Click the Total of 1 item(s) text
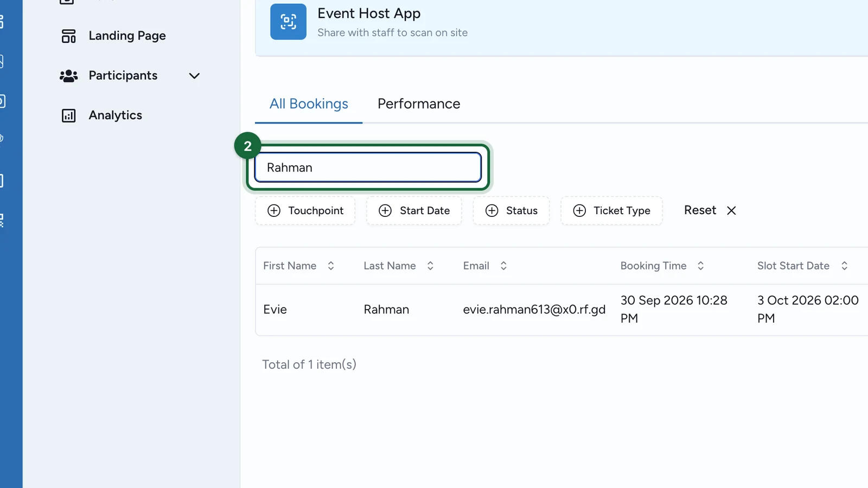This screenshot has height=488, width=868. [309, 364]
